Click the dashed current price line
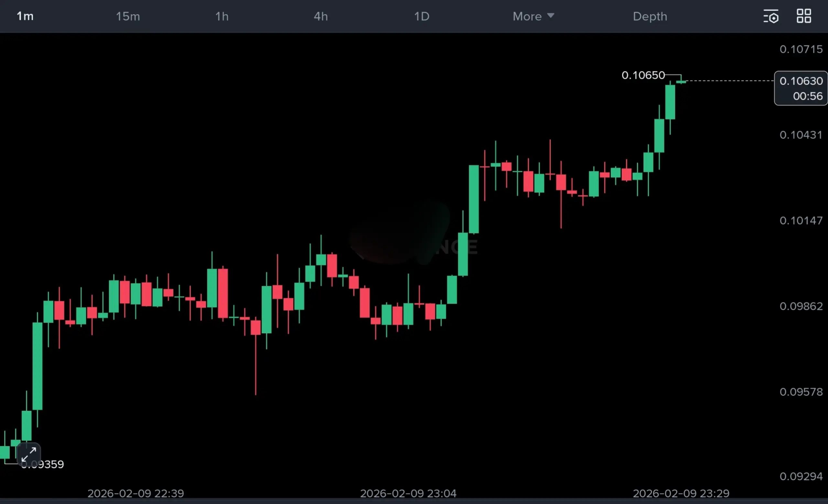 [x=729, y=80]
